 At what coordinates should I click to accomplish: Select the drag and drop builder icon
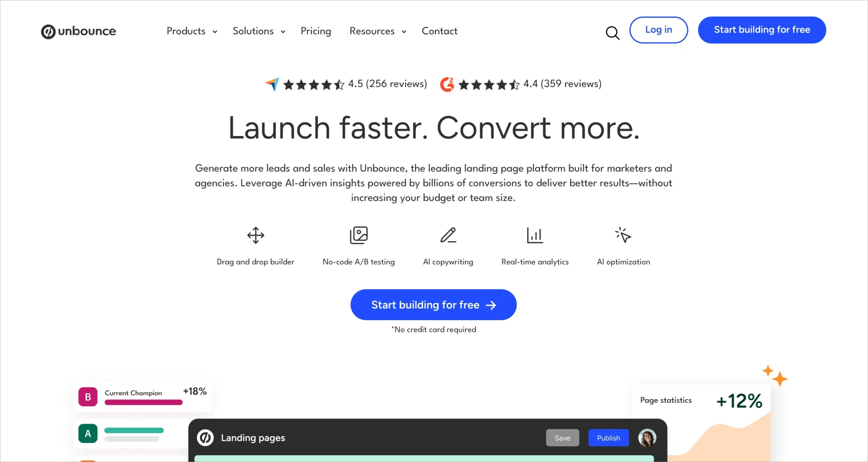pos(255,235)
